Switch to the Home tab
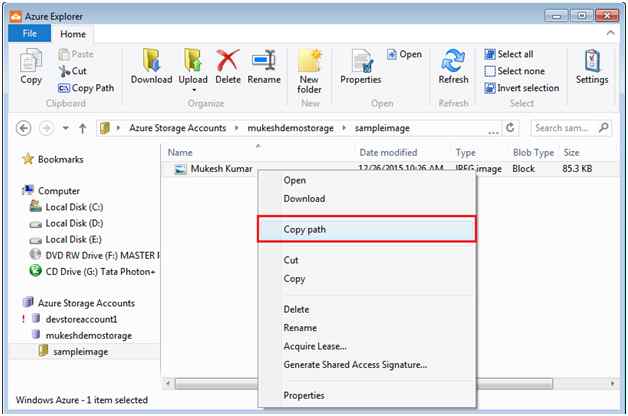The width and height of the screenshot is (628, 416). pos(73,34)
